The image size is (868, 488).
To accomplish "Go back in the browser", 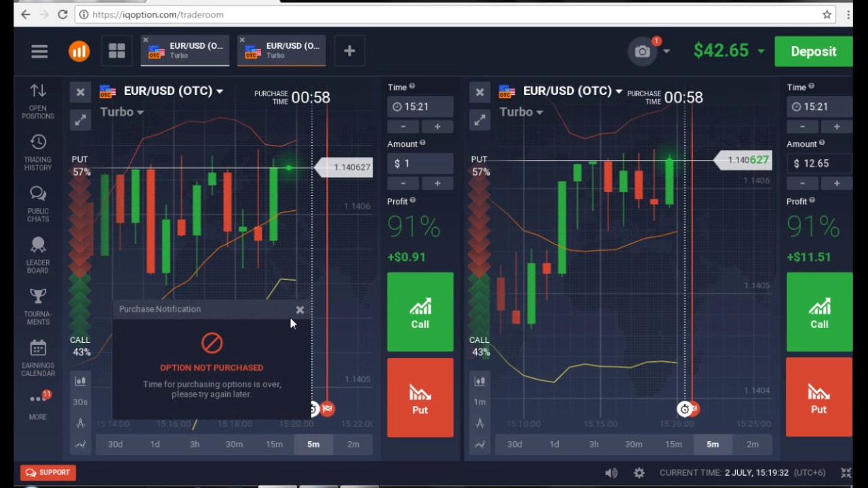I will (x=25, y=14).
